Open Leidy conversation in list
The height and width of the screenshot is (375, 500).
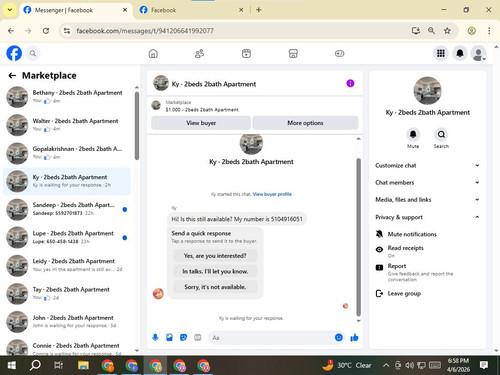pyautogui.click(x=67, y=266)
